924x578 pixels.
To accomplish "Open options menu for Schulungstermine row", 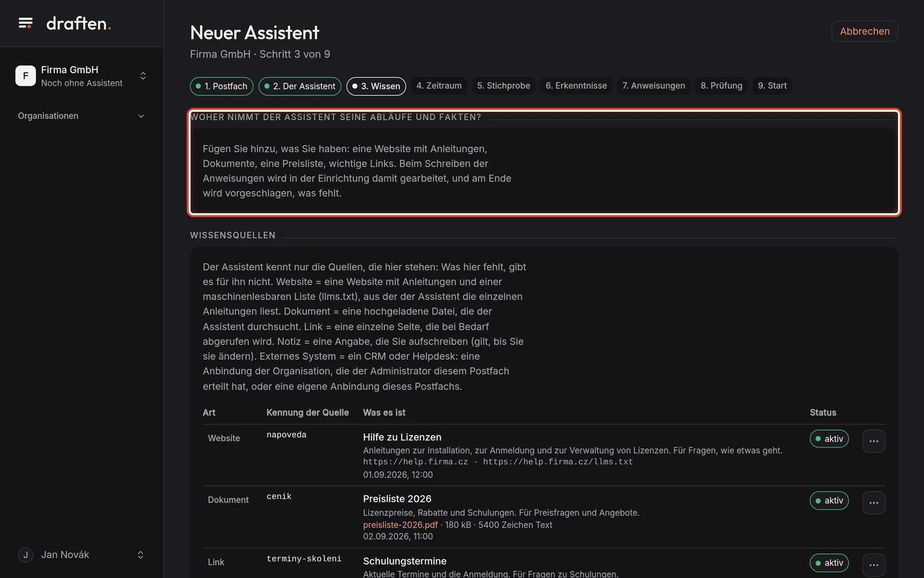I will (873, 565).
